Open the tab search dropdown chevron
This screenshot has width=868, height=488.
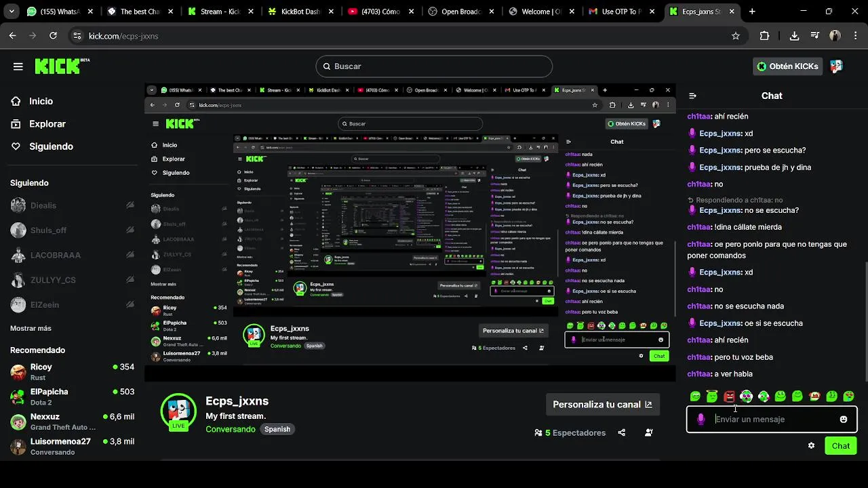pos(13,12)
